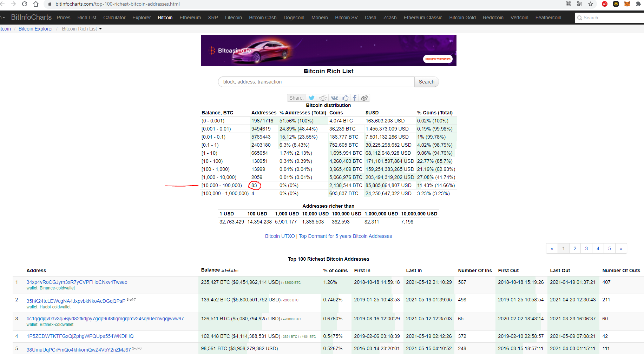
Task: Open the Calculator menu item
Action: 114,18
